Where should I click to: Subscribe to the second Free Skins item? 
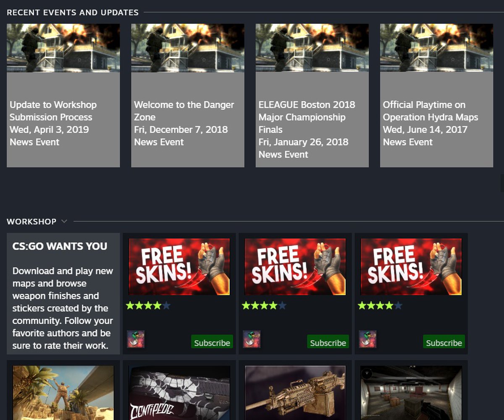click(x=328, y=342)
